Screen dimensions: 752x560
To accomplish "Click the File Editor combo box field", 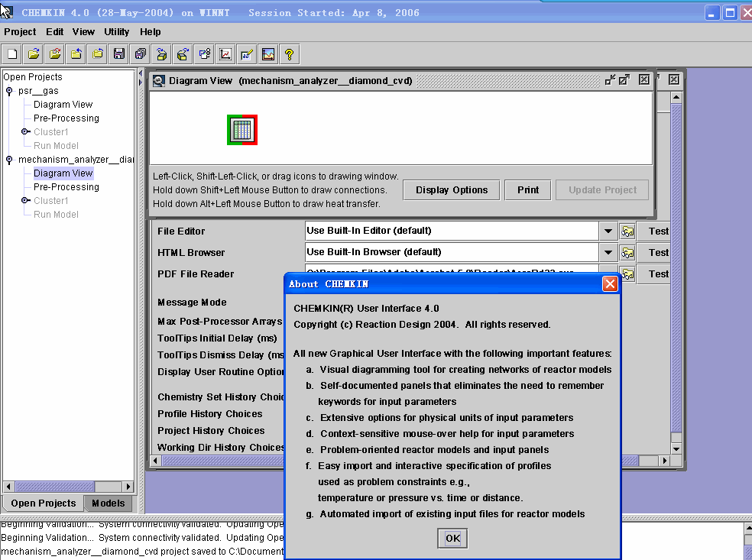I will point(452,231).
